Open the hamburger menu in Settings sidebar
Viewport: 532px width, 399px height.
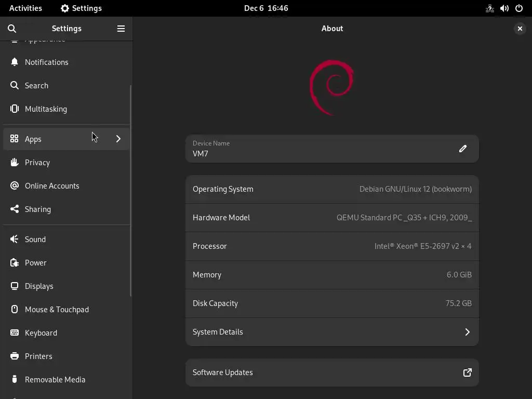pyautogui.click(x=121, y=29)
